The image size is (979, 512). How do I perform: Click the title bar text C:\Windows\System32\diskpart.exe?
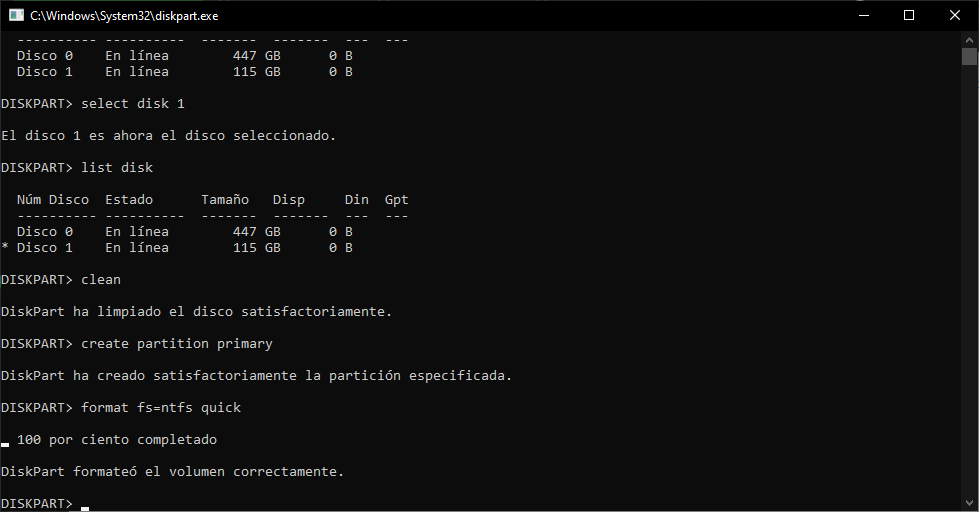tap(124, 16)
